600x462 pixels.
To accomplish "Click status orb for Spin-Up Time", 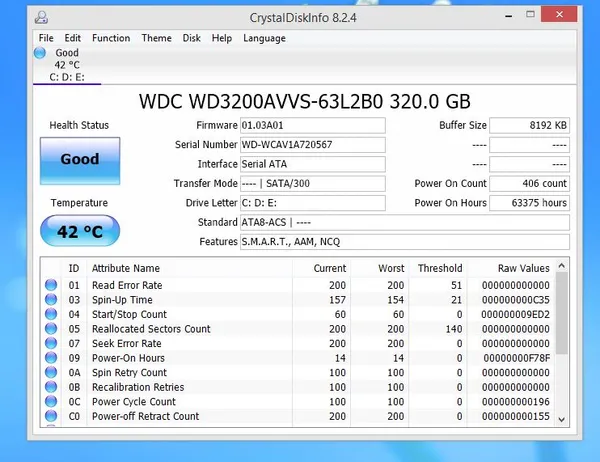I will 51,299.
